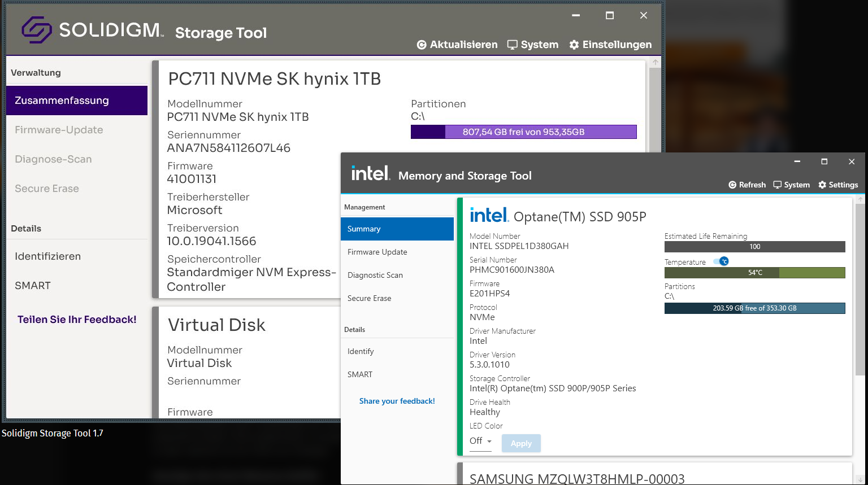
Task: Close the Intel Memory and Storage Tool
Action: pyautogui.click(x=852, y=161)
